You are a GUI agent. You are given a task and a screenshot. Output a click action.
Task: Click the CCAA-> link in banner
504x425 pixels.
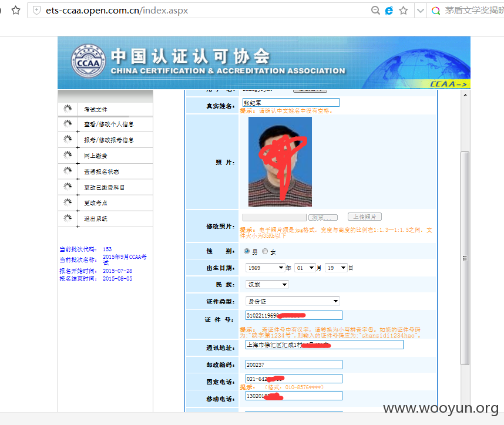[448, 84]
